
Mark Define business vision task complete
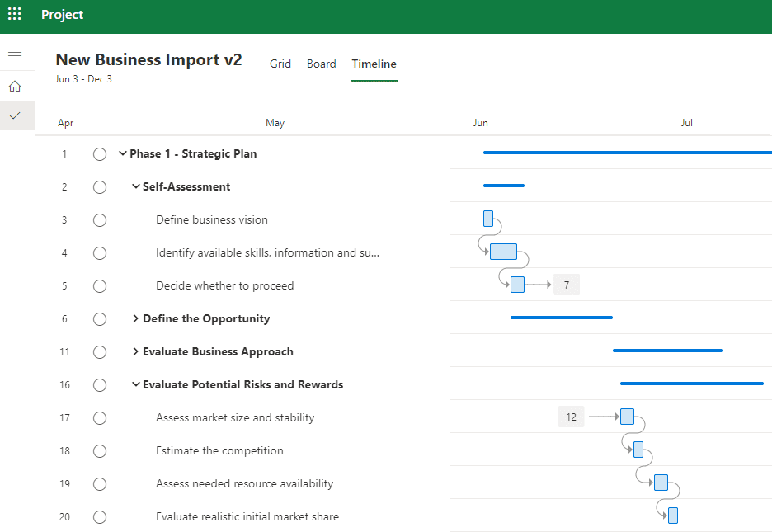100,220
